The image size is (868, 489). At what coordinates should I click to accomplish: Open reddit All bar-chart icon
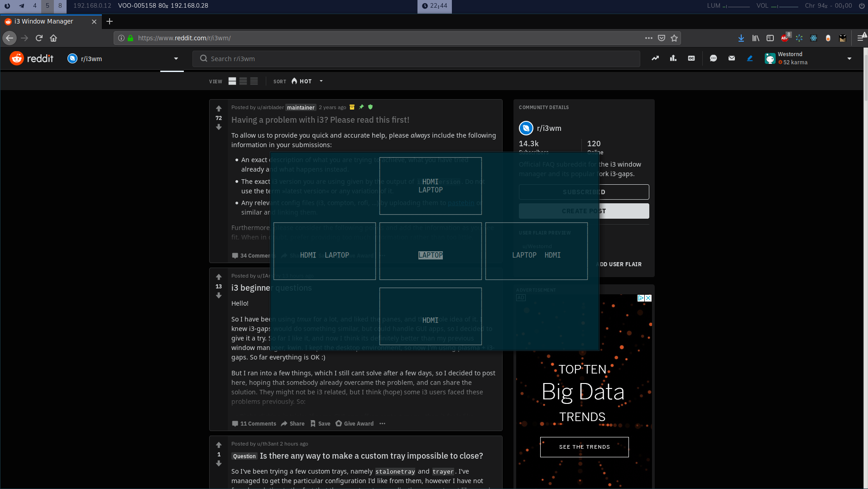coord(673,58)
